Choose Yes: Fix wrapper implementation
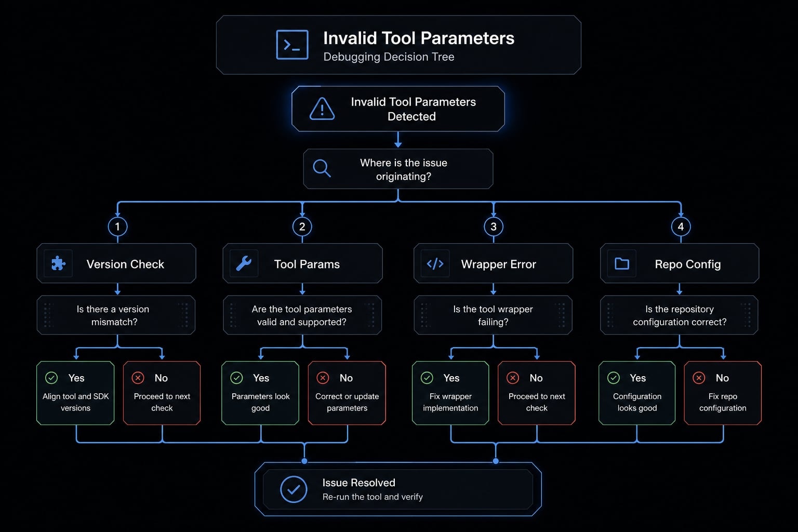 450,393
